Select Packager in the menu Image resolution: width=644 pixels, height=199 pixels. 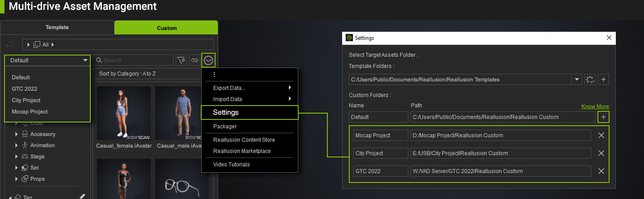(225, 127)
